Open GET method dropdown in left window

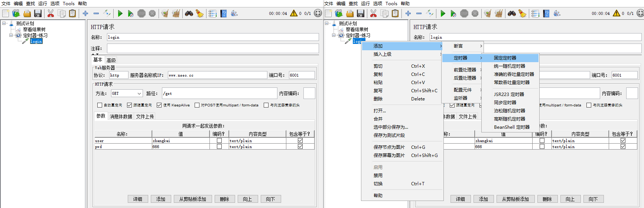point(127,93)
